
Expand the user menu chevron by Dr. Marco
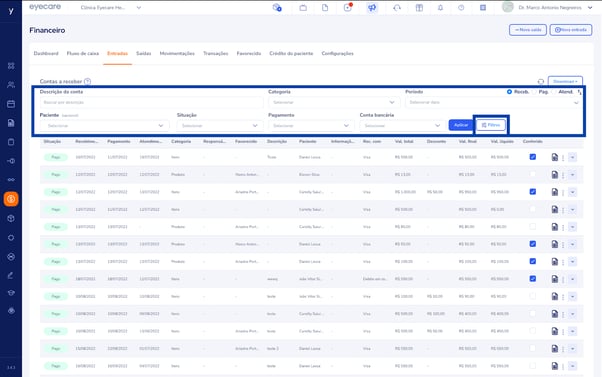[x=590, y=8]
